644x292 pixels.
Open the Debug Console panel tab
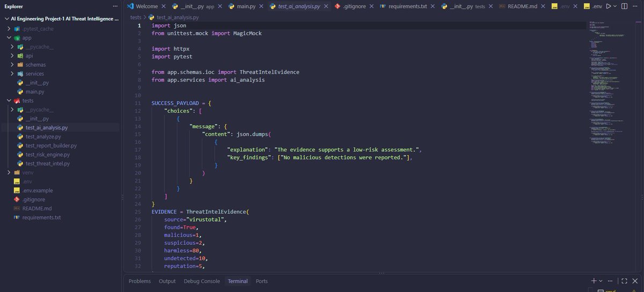202,281
